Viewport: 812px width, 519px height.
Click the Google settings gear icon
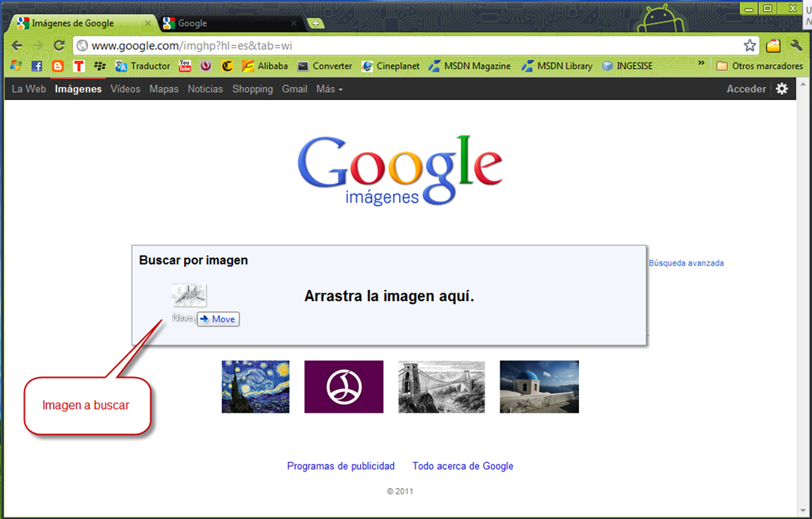coord(781,89)
